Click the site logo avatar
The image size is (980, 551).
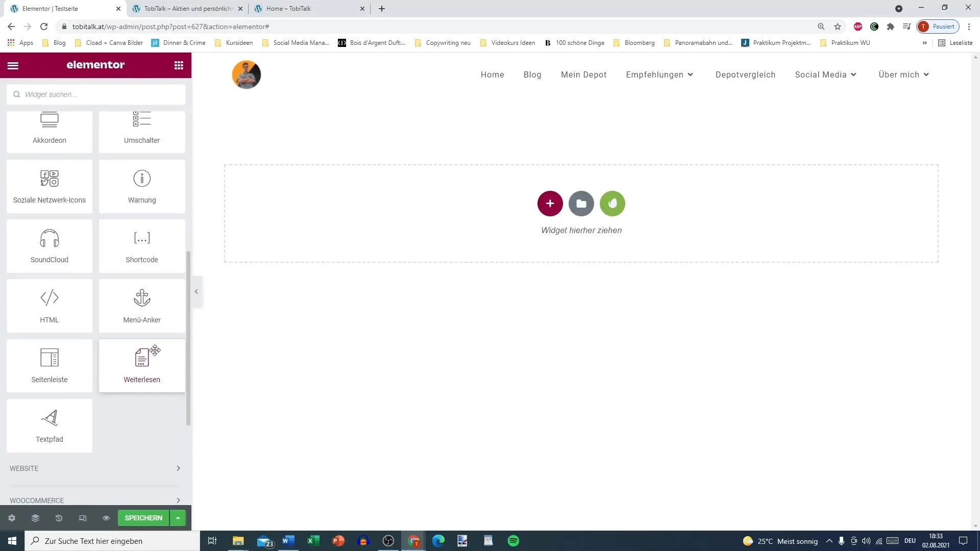[247, 74]
